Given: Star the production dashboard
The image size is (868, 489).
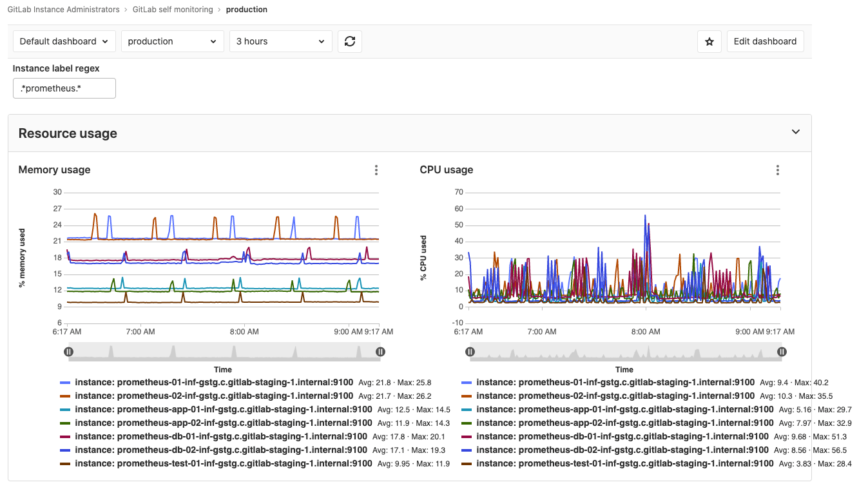Looking at the screenshot, I should (x=709, y=41).
